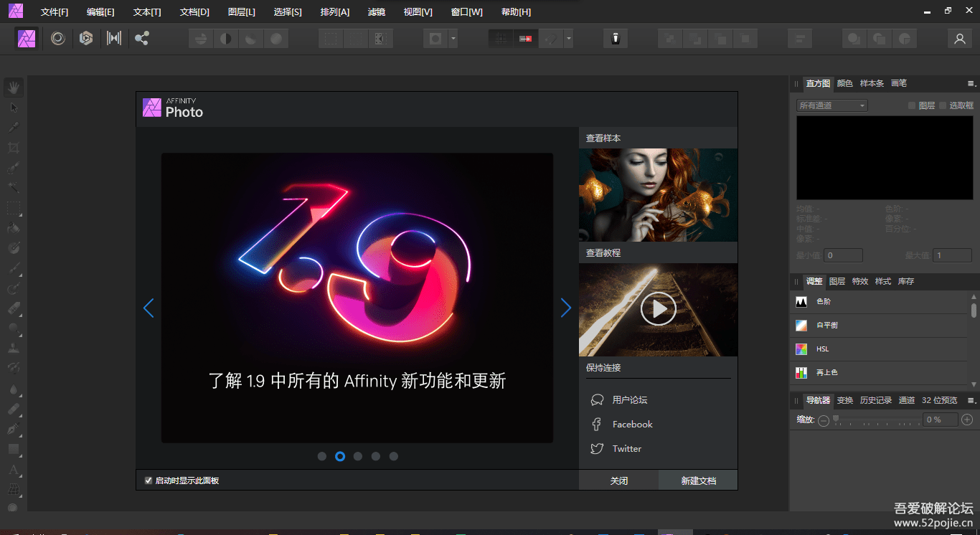
Task: Select the Pen tool
Action: pyautogui.click(x=14, y=429)
